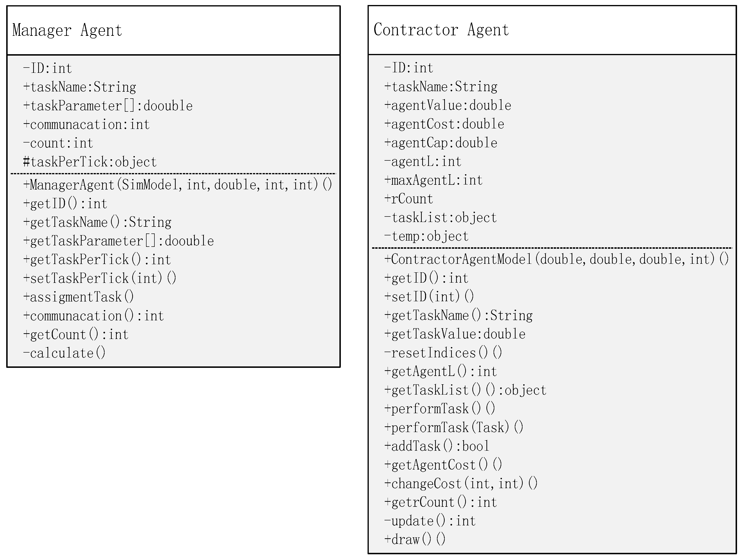Select the +agentCost:double attribute
Viewport: 743px width, 560px height.
coord(444,124)
